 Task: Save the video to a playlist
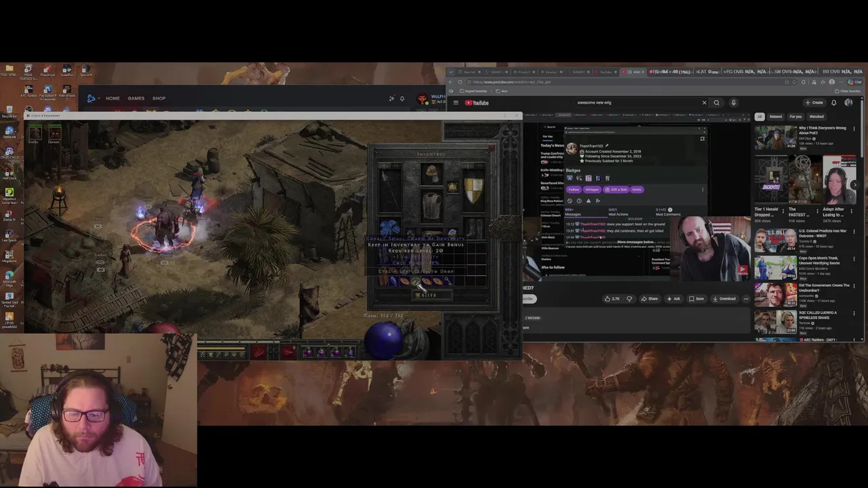[696, 299]
